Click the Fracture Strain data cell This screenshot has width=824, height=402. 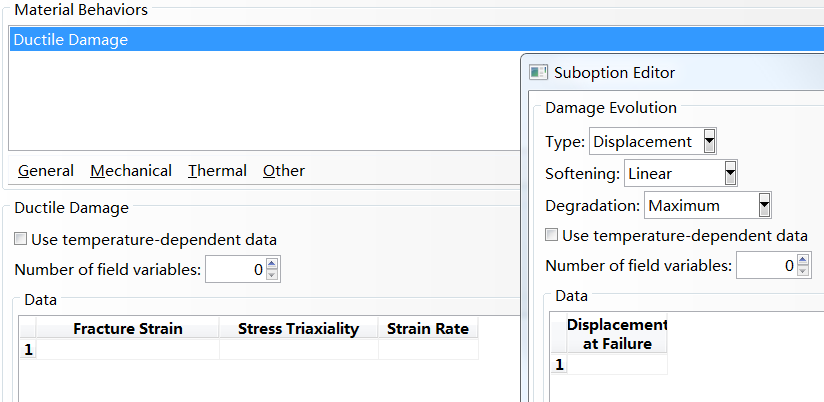127,350
